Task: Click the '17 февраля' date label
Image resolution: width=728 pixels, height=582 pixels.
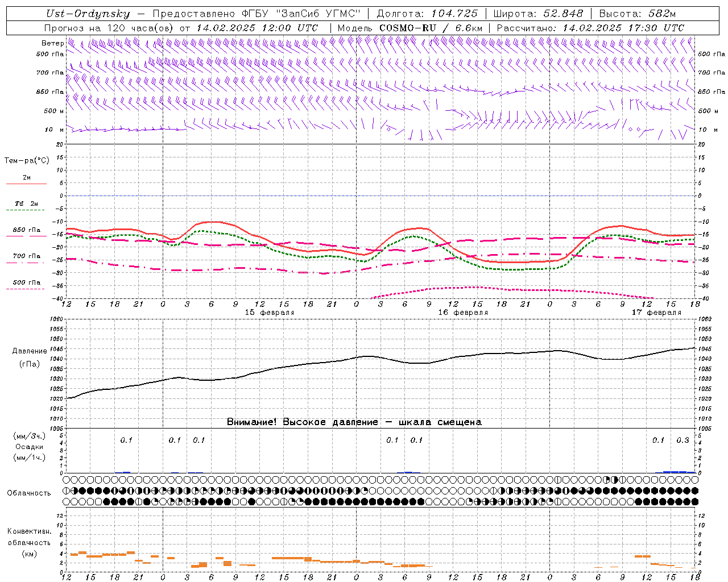Action: [656, 313]
